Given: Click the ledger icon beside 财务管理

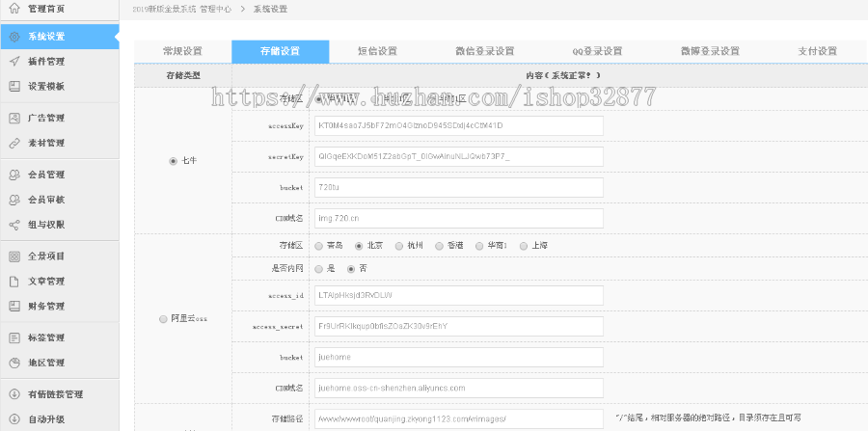Looking at the screenshot, I should pos(14,306).
